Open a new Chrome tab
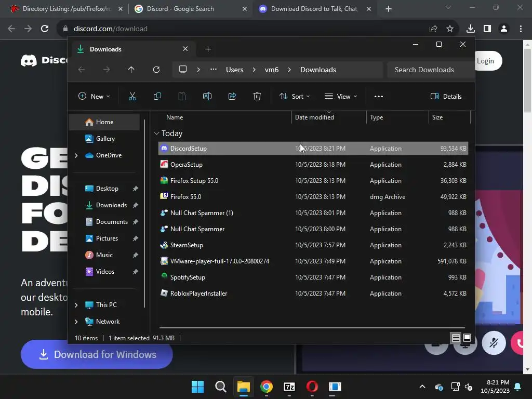 click(x=389, y=9)
